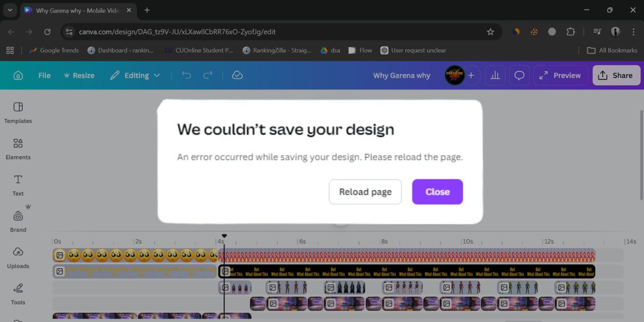Expand the Editing mode dropdown

[x=157, y=75]
